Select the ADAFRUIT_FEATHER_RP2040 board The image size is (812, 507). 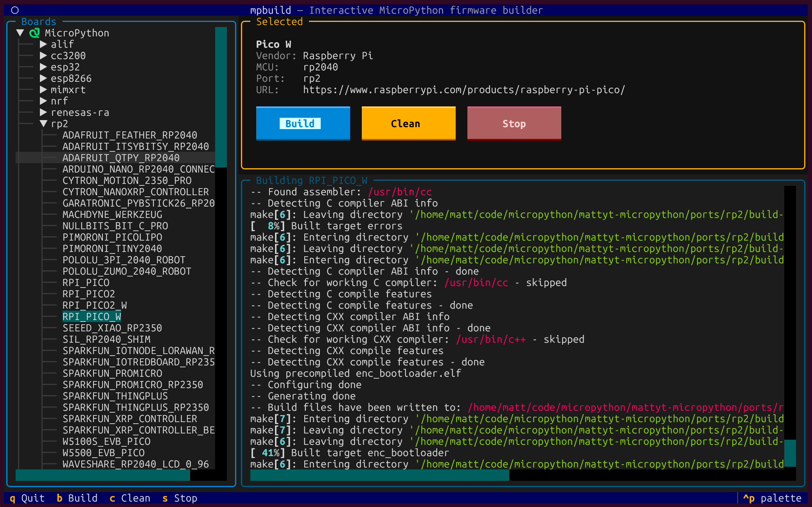(x=130, y=135)
